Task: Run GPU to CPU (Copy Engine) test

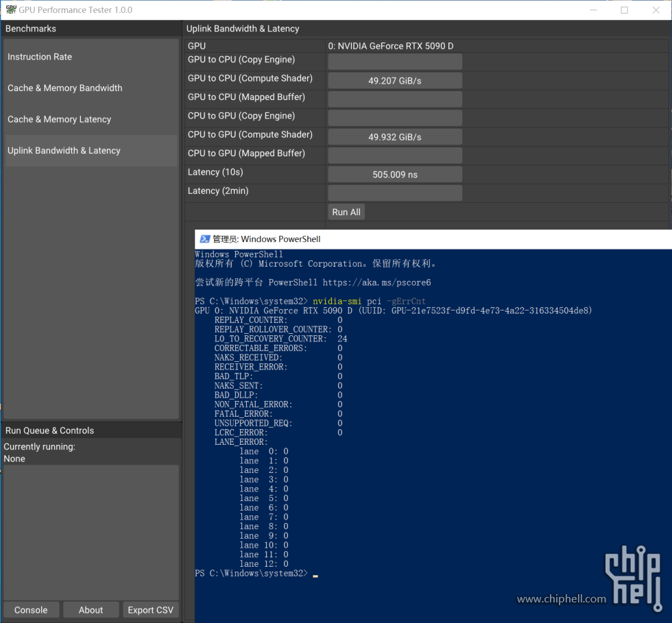Action: pyautogui.click(x=395, y=62)
